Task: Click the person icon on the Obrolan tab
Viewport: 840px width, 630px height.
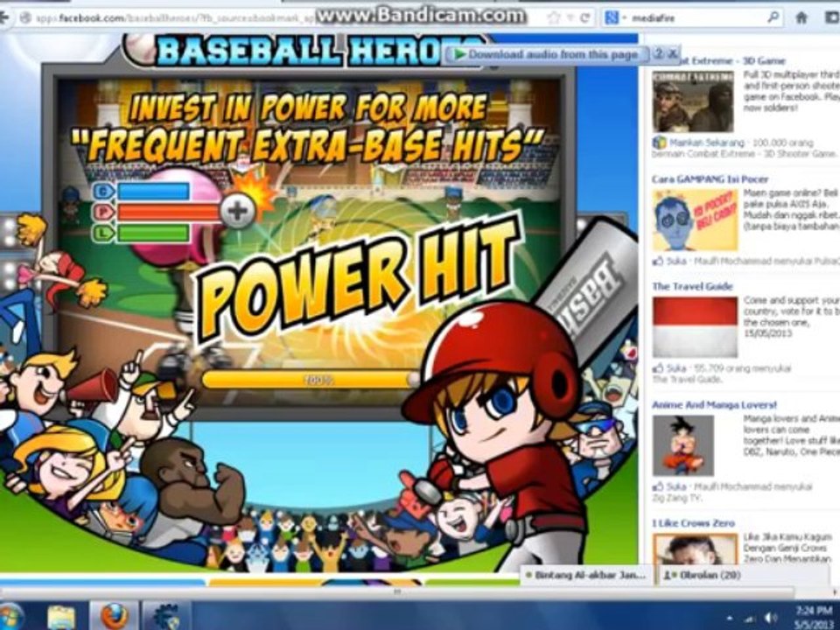Action: pos(668,575)
